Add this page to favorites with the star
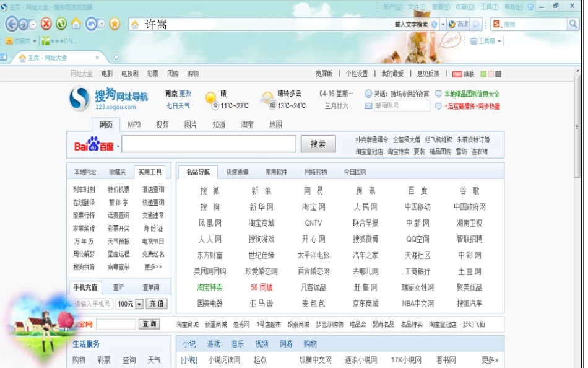The height and width of the screenshot is (368, 588). (115, 24)
